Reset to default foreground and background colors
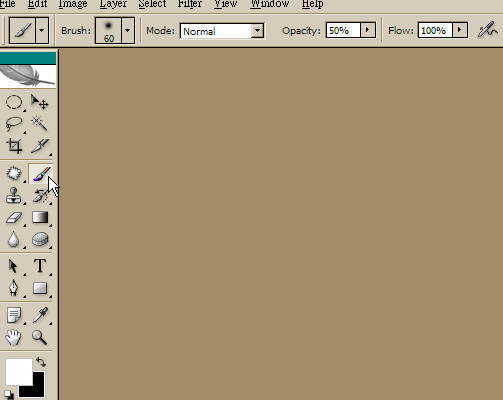This screenshot has width=503, height=400. 9,395
